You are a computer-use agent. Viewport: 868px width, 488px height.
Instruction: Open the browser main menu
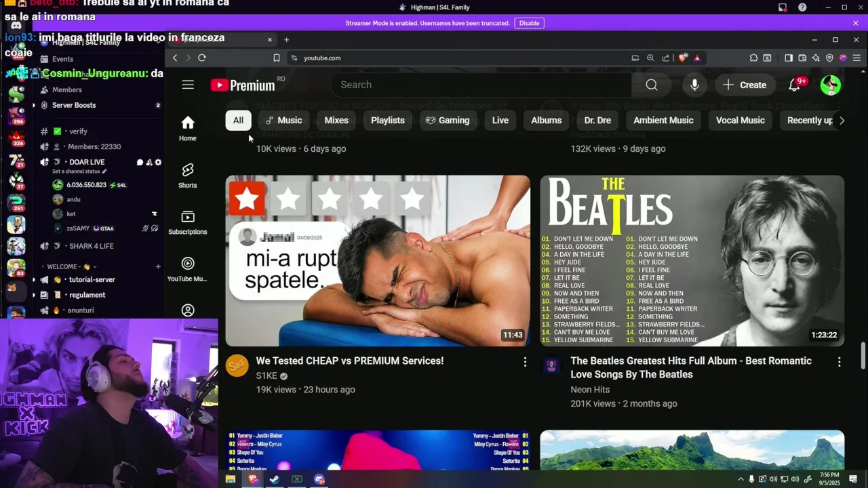tap(856, 58)
